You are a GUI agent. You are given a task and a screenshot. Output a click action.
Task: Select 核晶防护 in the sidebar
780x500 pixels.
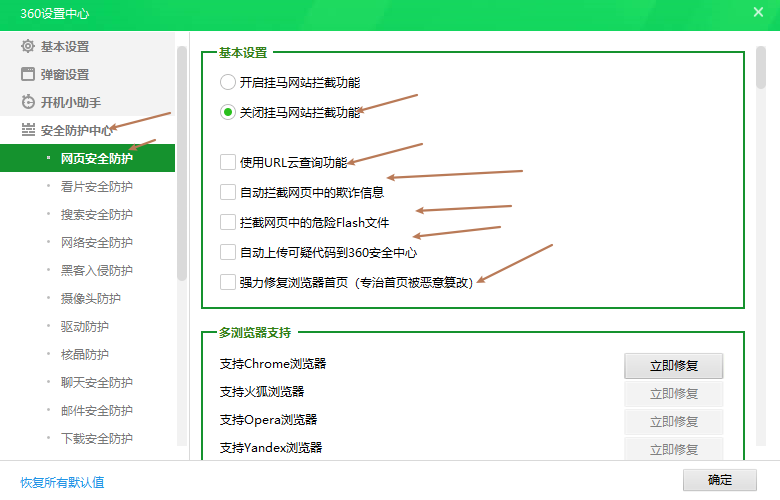pyautogui.click(x=85, y=354)
